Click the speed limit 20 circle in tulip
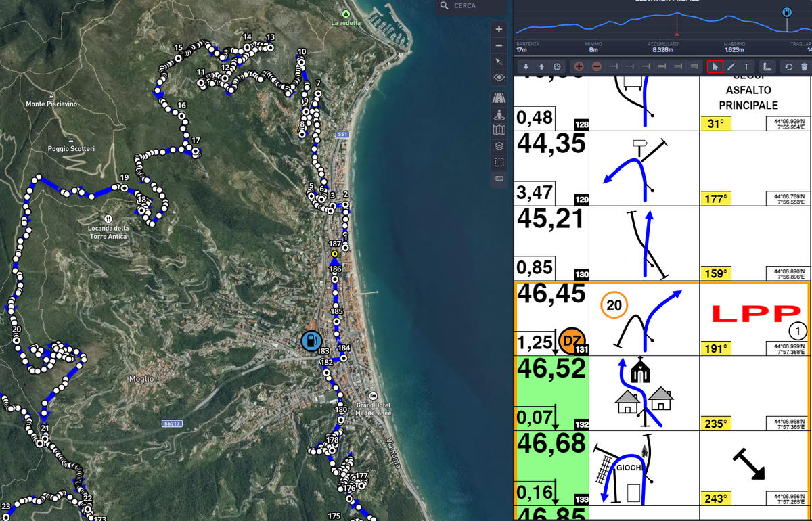812x521 pixels. 614,305
